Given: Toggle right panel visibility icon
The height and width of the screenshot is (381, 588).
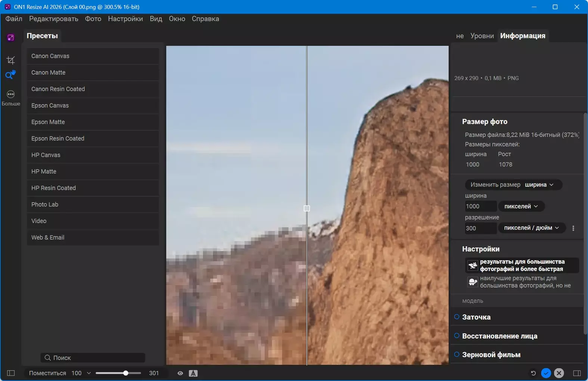Looking at the screenshot, I should [577, 373].
